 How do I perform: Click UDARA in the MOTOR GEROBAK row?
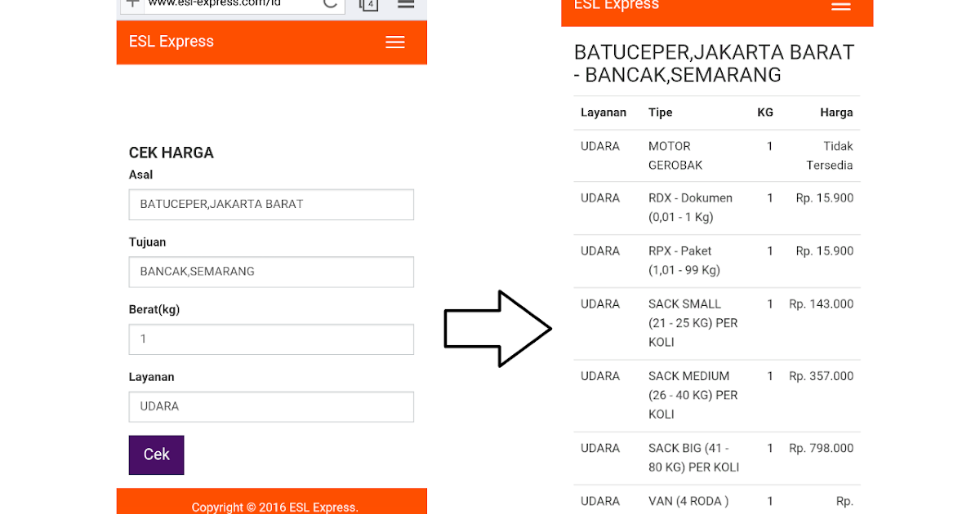(x=600, y=146)
